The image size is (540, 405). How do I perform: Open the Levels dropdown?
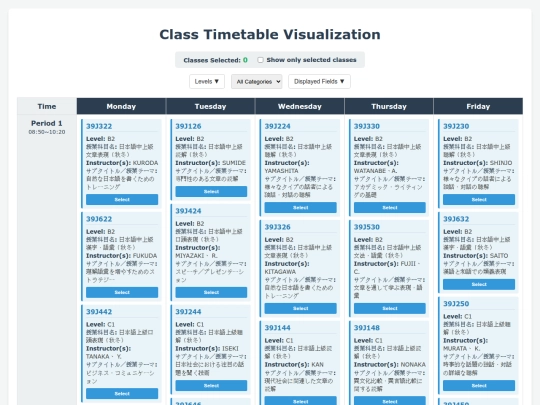tap(207, 82)
